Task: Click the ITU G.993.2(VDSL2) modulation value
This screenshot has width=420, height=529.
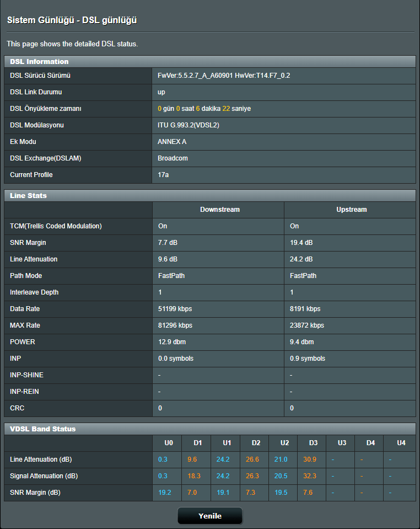Action: [189, 125]
